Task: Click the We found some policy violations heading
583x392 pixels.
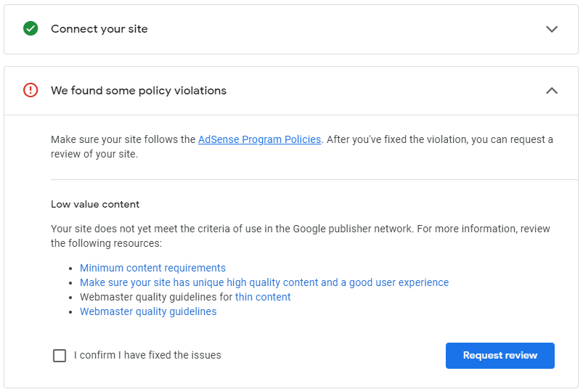Action: pyautogui.click(x=139, y=90)
